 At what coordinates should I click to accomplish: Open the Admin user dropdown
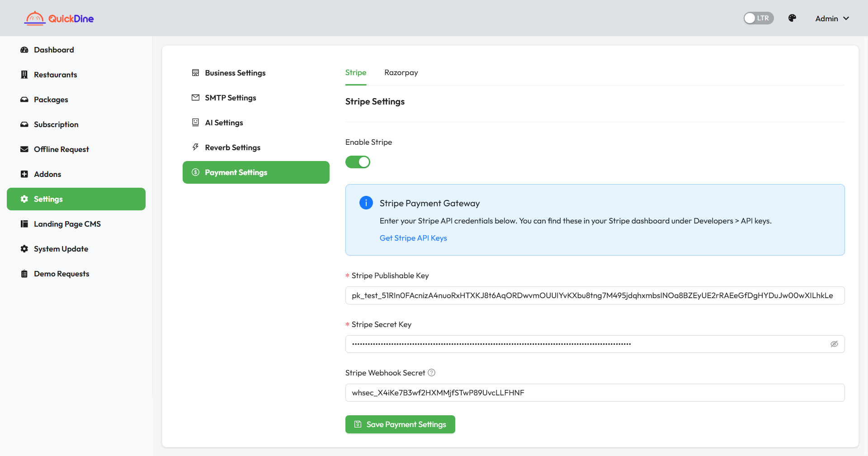point(832,19)
